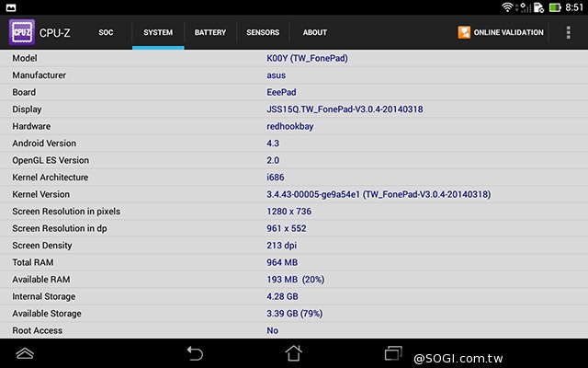Tap the Android back navigation icon
Screen dimensions: 588x368
tap(195, 353)
